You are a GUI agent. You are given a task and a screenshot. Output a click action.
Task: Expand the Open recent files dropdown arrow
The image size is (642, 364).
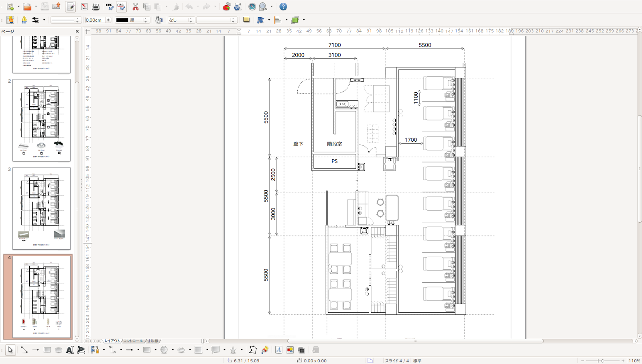(x=36, y=7)
